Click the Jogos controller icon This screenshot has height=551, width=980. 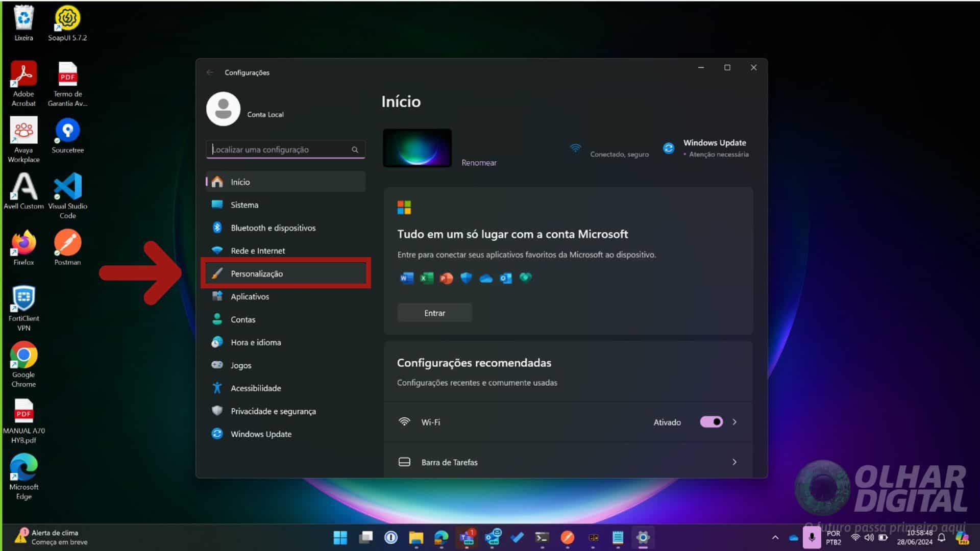coord(217,365)
